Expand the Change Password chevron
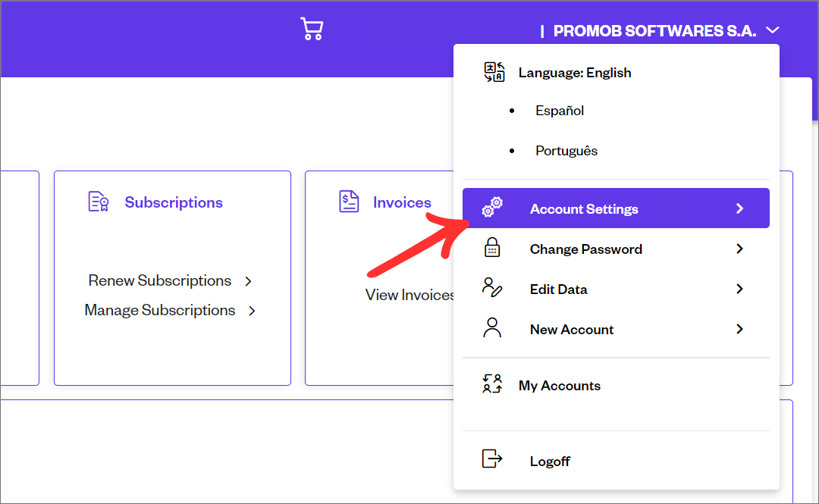This screenshot has width=819, height=504. click(x=740, y=249)
